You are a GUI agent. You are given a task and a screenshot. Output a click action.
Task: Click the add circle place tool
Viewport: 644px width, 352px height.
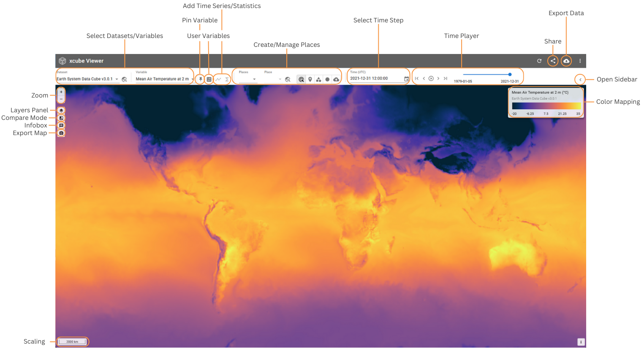point(327,79)
